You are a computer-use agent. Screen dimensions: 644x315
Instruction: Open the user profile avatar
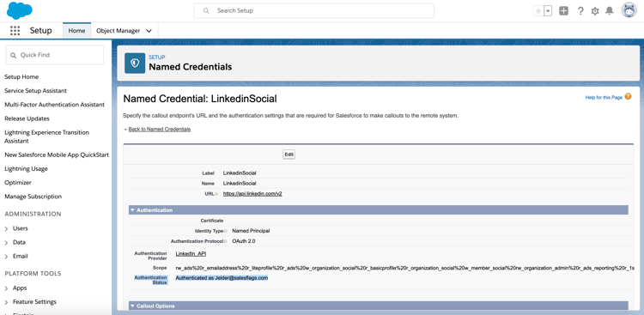[x=629, y=10]
